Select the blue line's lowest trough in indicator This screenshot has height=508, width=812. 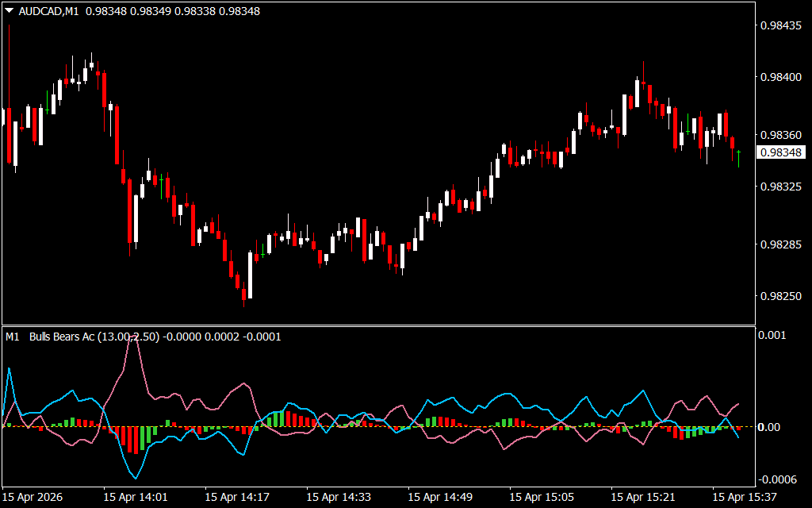pyautogui.click(x=136, y=478)
